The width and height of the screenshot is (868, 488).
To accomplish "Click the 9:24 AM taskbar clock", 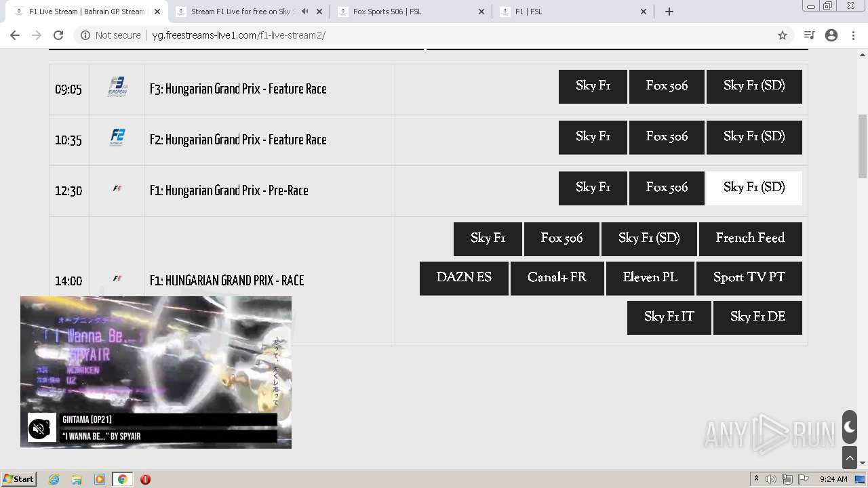I will tap(833, 479).
